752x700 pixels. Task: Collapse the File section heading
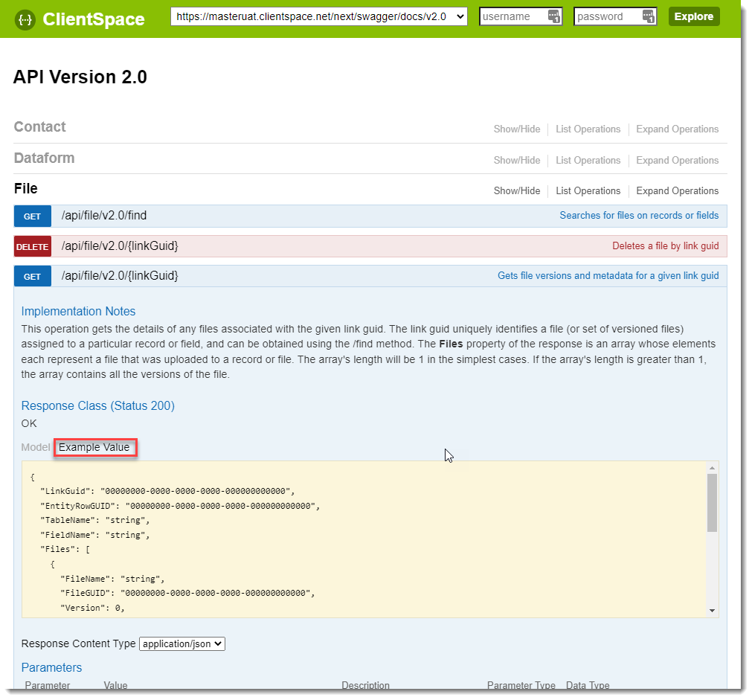pos(26,189)
